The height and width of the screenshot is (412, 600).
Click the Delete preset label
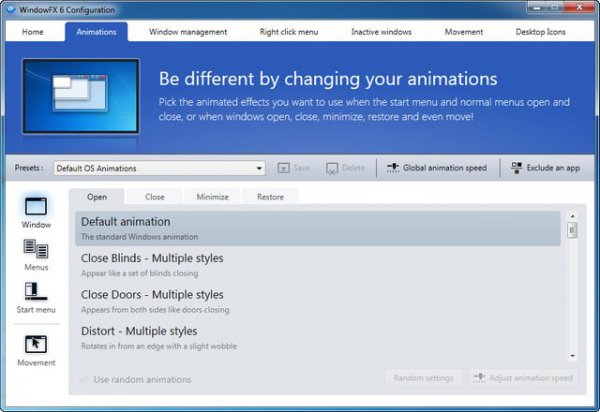353,168
